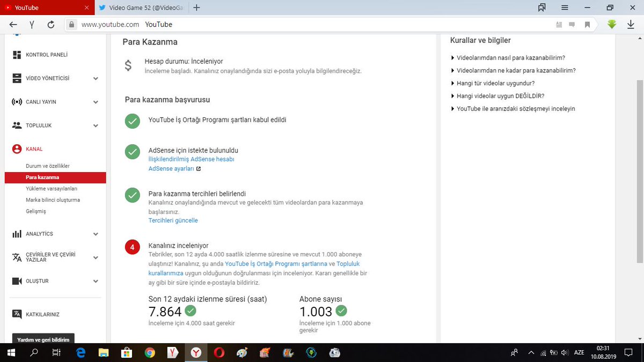Viewport: 644px width, 362px height.
Task: Open Yükleme varsayılanları sub-item
Action: coord(52,189)
